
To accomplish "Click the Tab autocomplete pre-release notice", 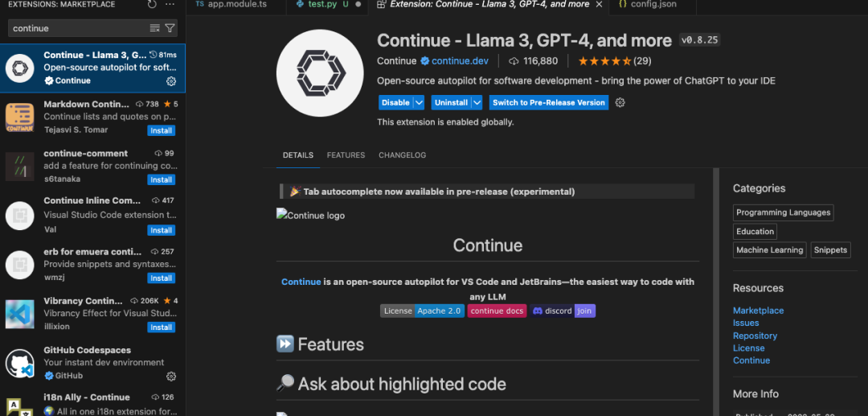I will pyautogui.click(x=487, y=192).
